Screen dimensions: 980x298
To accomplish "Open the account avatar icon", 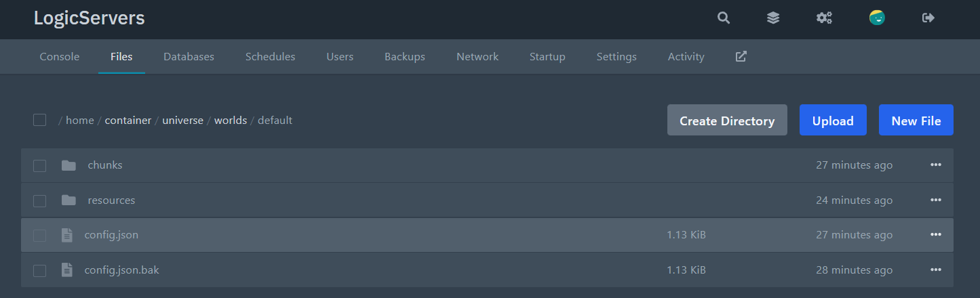I will tap(877, 18).
